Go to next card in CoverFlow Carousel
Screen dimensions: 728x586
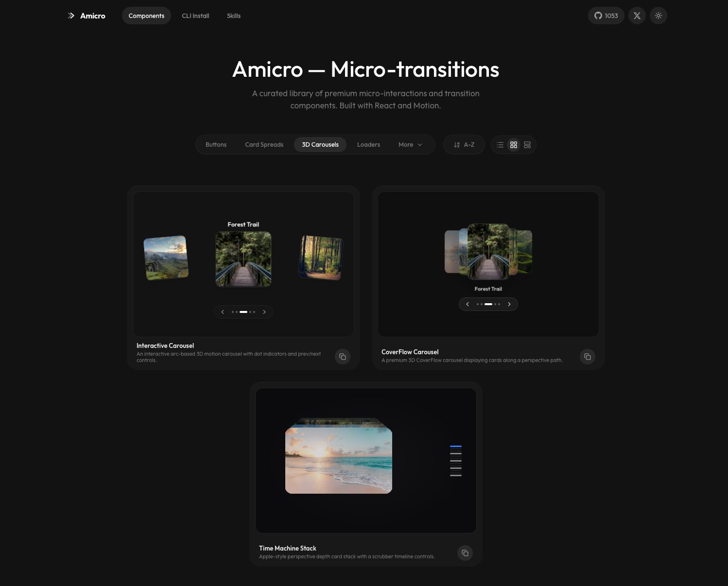(x=509, y=304)
